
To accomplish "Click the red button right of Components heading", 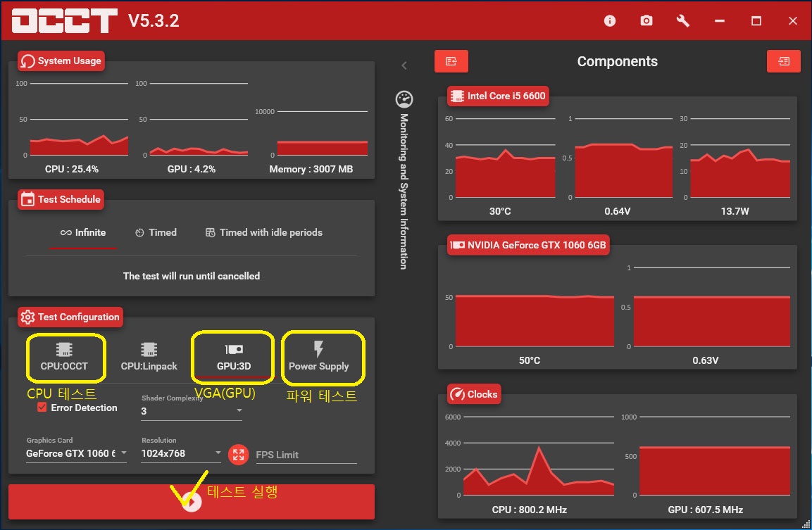I will [x=784, y=62].
